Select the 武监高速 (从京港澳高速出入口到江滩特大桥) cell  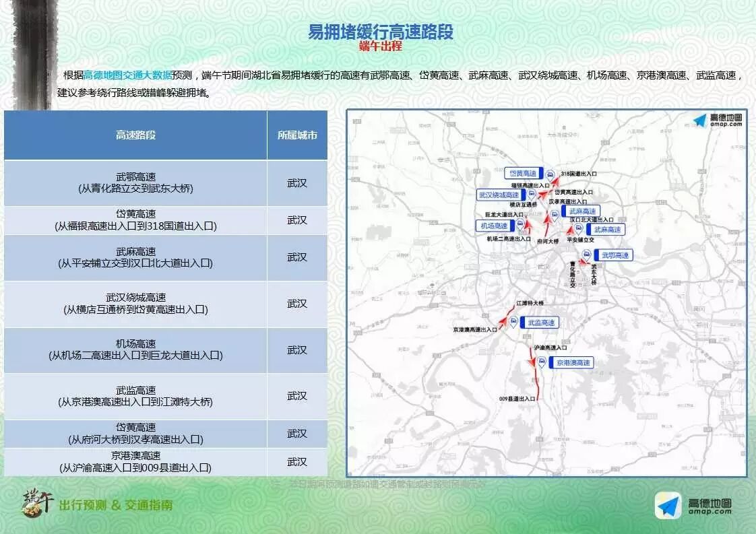[135, 396]
